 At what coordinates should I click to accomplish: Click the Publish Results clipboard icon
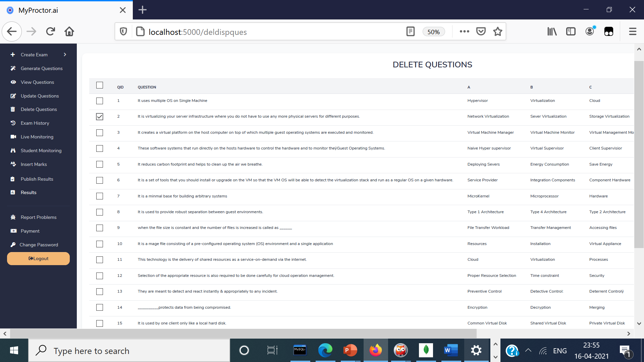12,179
